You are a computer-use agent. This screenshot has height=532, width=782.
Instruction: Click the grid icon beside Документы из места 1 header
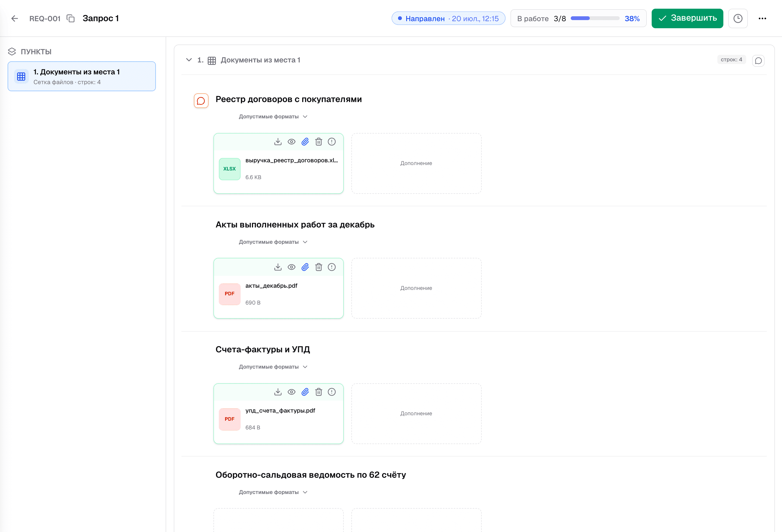tap(212, 61)
